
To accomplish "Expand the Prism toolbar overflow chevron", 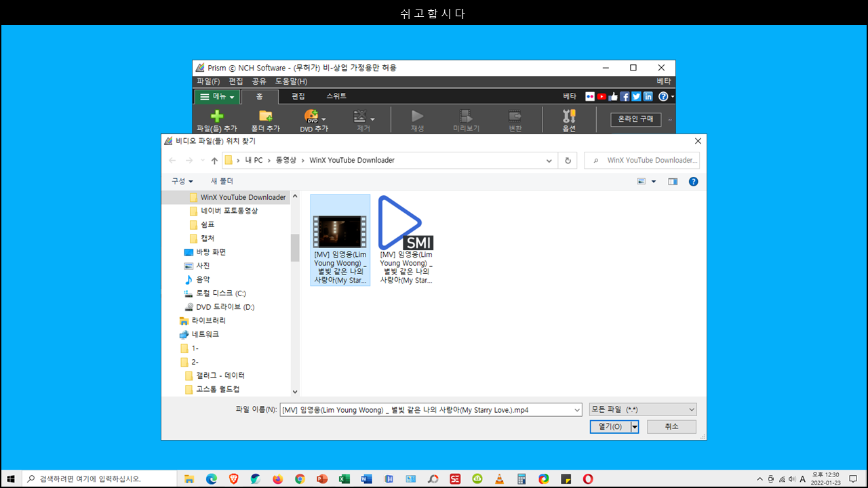I will [670, 119].
